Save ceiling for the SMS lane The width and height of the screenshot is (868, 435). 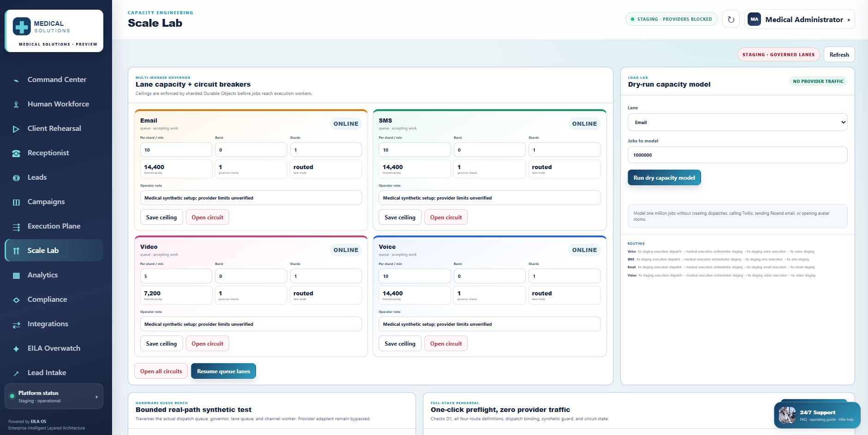click(x=400, y=217)
